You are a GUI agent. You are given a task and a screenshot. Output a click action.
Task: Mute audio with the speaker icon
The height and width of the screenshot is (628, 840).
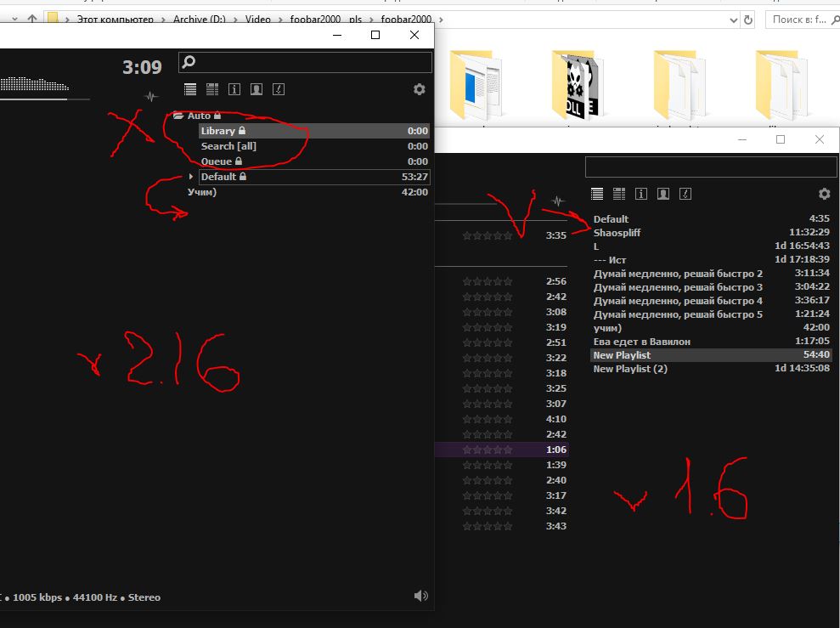(420, 596)
